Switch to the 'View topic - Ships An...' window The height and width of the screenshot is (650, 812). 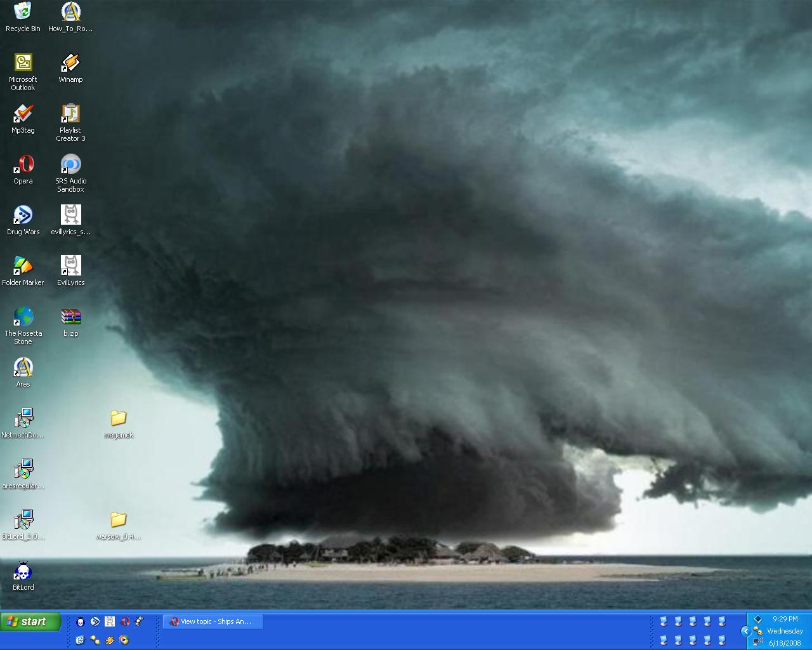[213, 621]
